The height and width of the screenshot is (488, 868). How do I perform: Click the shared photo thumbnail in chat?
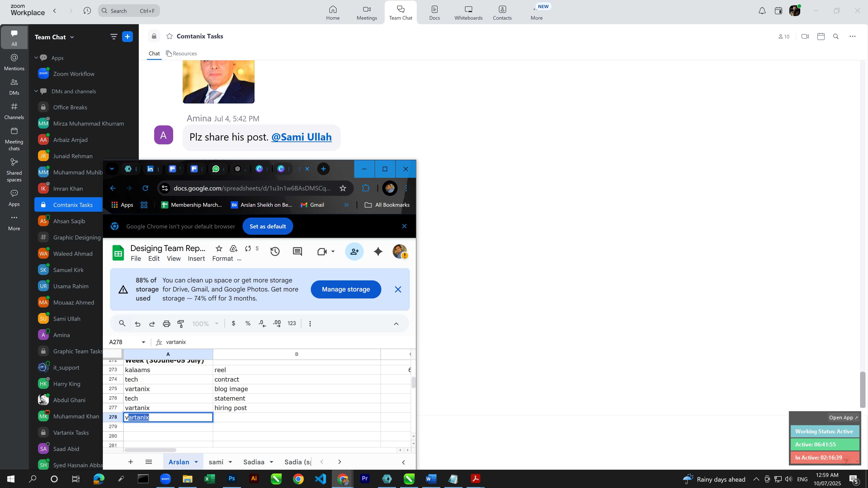(218, 82)
